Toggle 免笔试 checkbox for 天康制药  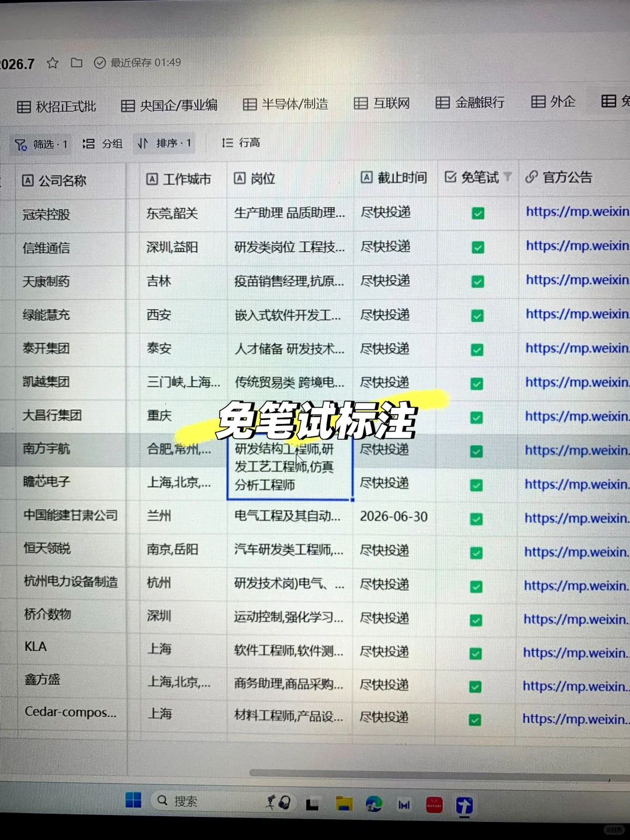pos(478,282)
